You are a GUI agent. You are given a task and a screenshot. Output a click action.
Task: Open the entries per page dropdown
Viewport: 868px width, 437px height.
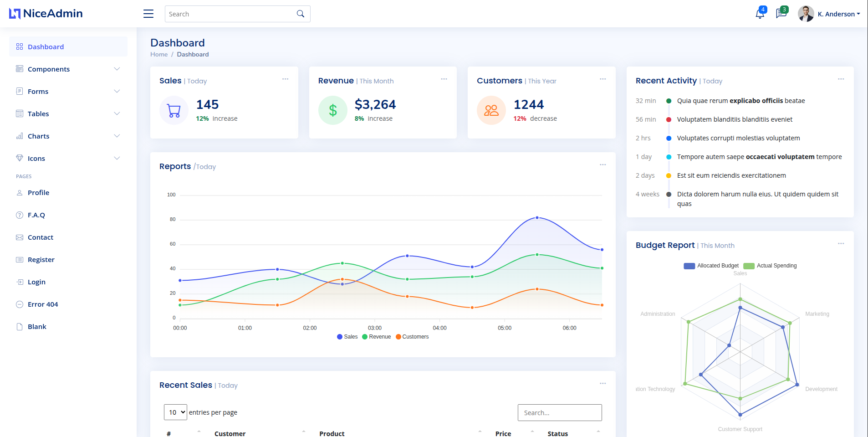[175, 412]
